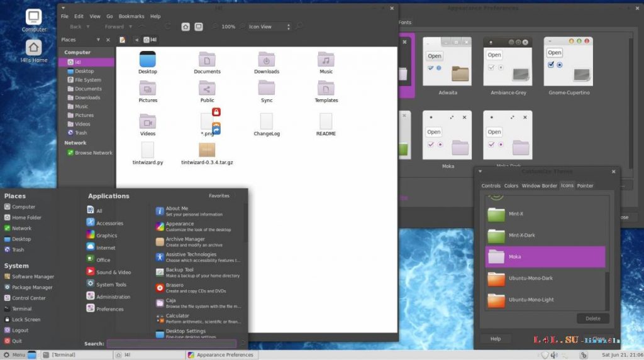Screen dimensions: 644x360
Task: Open the Forward history dropdown arrow
Action: (131, 26)
